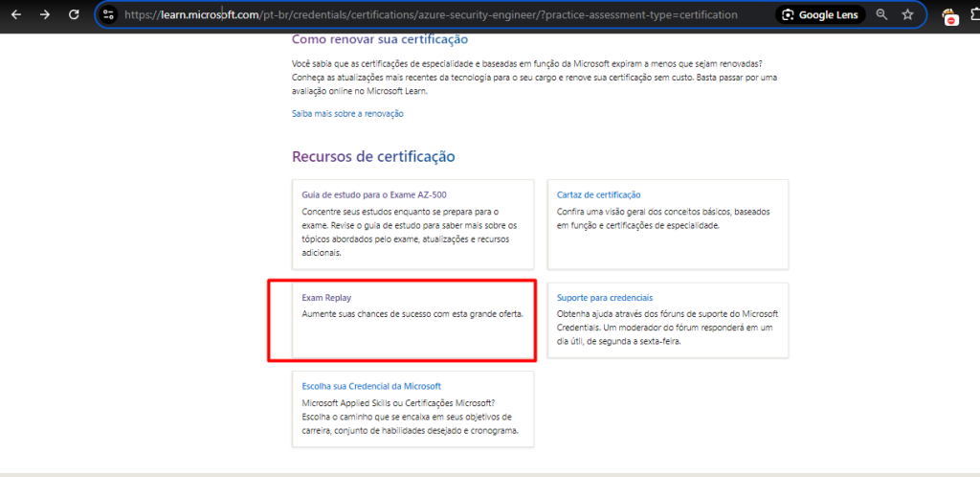Open site information icon in address bar

pyautogui.click(x=109, y=15)
